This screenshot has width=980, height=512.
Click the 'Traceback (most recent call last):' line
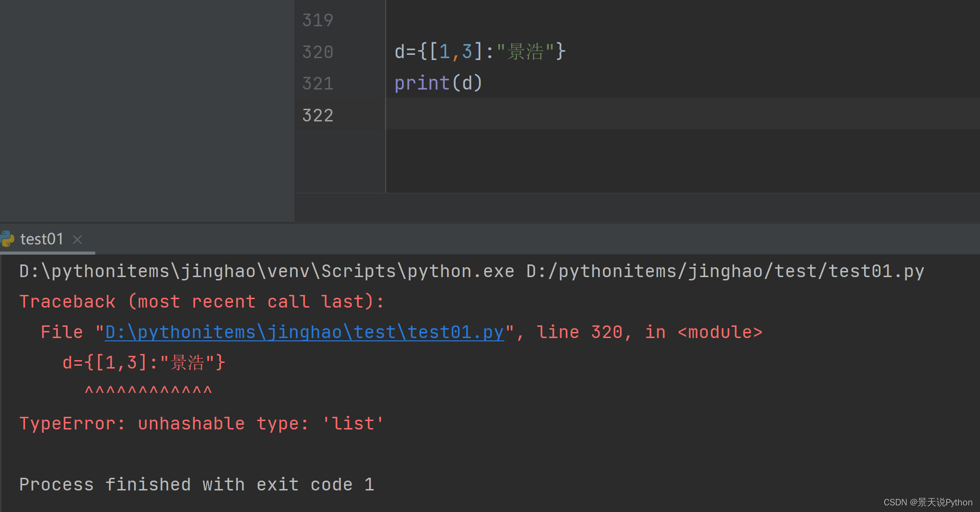click(202, 301)
